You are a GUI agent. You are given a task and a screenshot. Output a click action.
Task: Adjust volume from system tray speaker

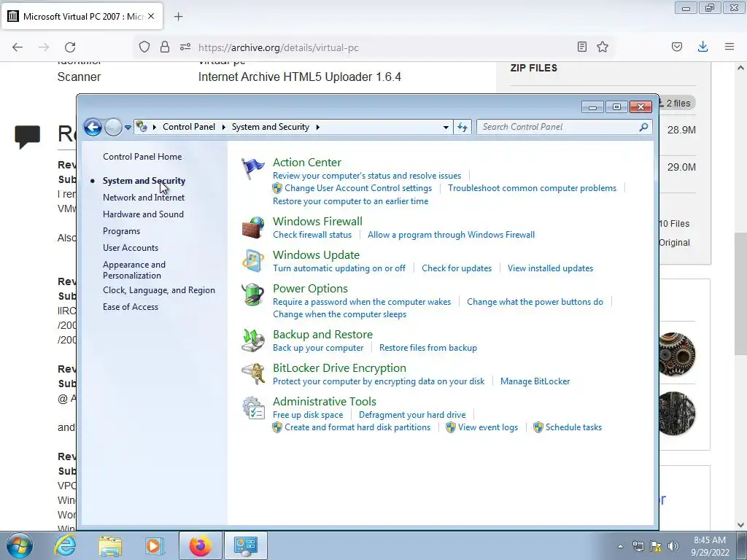pos(673,546)
